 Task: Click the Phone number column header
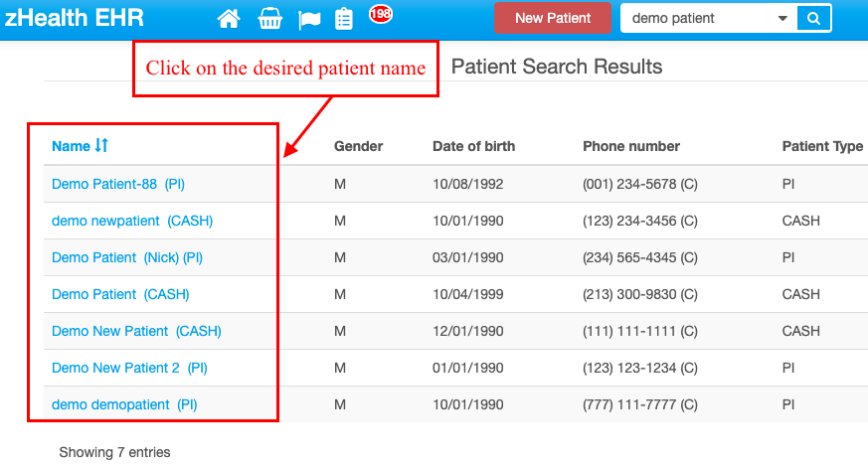coord(631,146)
